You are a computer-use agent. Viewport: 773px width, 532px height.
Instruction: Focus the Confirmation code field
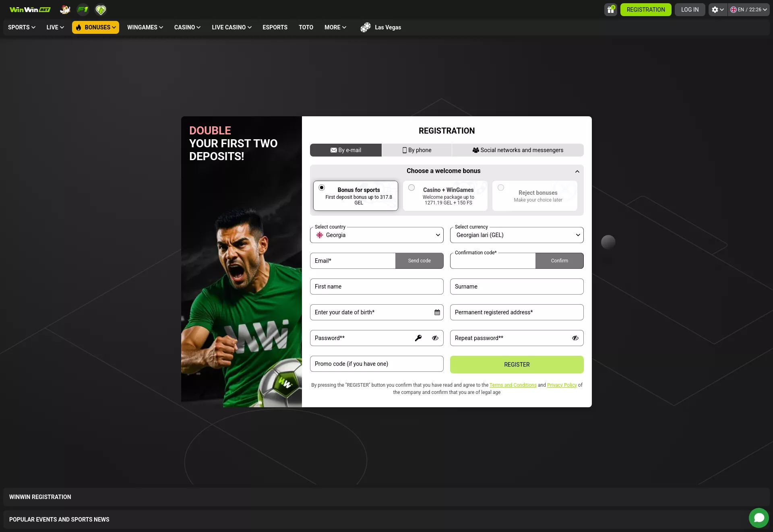point(493,261)
